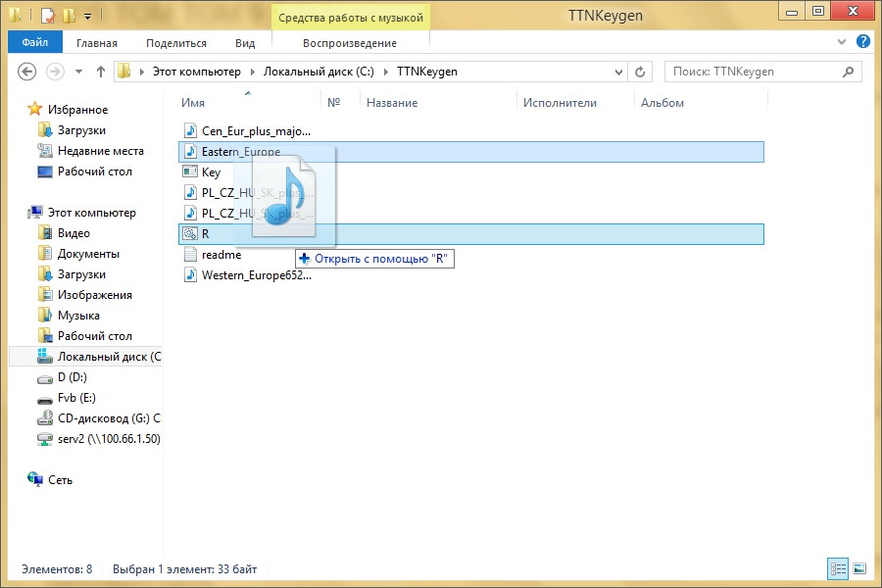Select the Key file icon

point(190,171)
